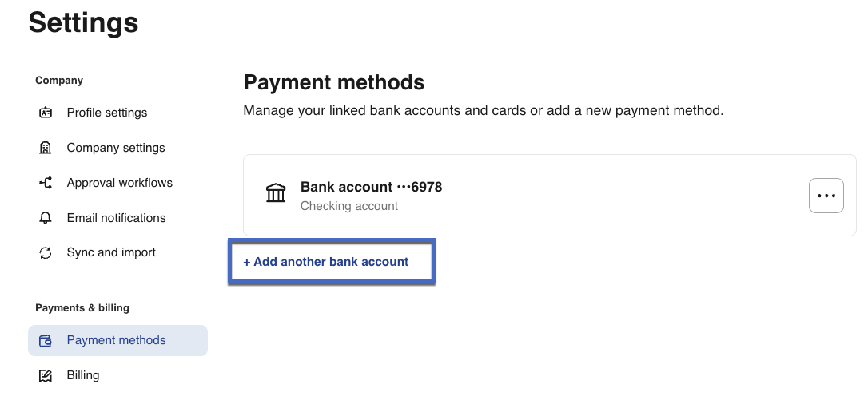
Task: Open the Email notifications settings page
Action: (117, 218)
